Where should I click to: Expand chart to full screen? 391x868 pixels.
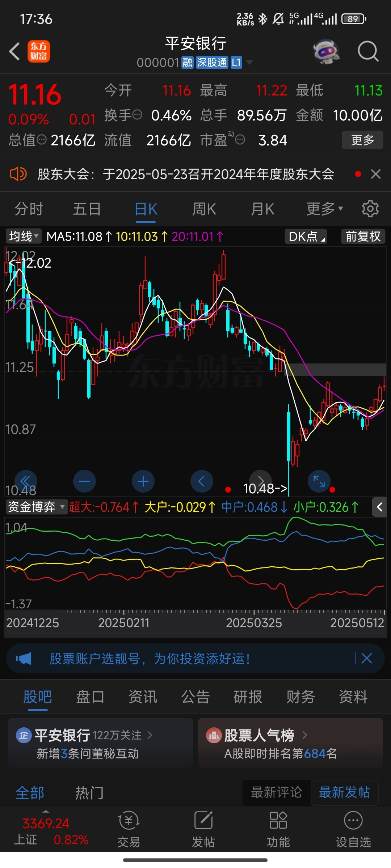click(x=319, y=481)
